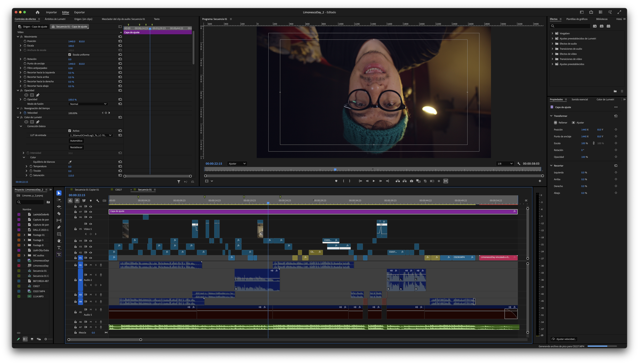Screen dimensions: 639x364
Task: Click the Automático button
Action: [76, 141]
